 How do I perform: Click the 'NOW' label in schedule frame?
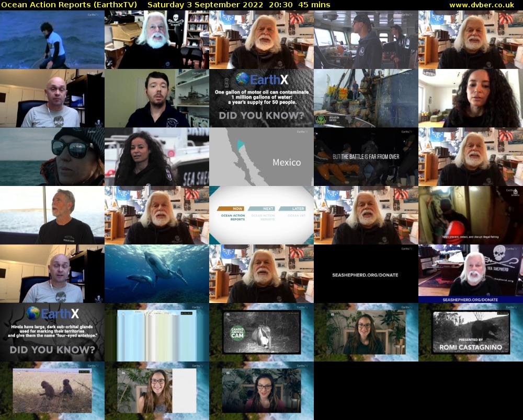(x=237, y=209)
